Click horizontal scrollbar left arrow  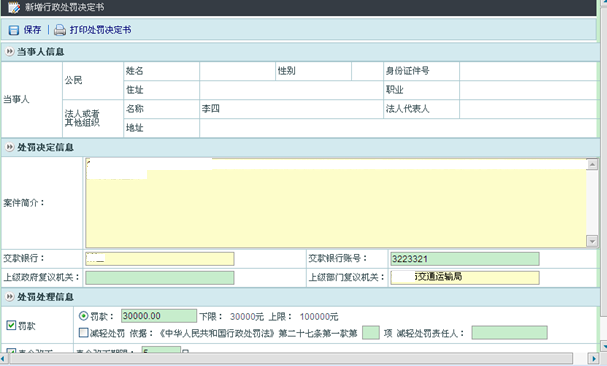pos(4,358)
